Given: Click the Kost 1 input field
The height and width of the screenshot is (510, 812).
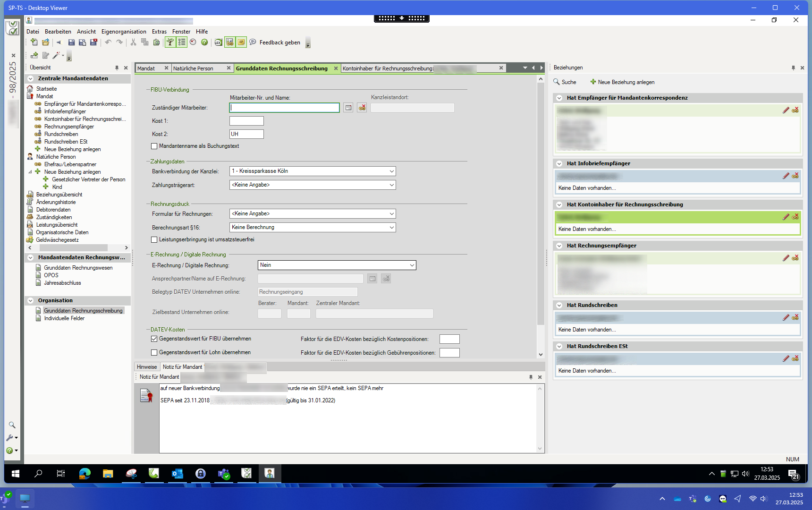Looking at the screenshot, I should point(246,121).
